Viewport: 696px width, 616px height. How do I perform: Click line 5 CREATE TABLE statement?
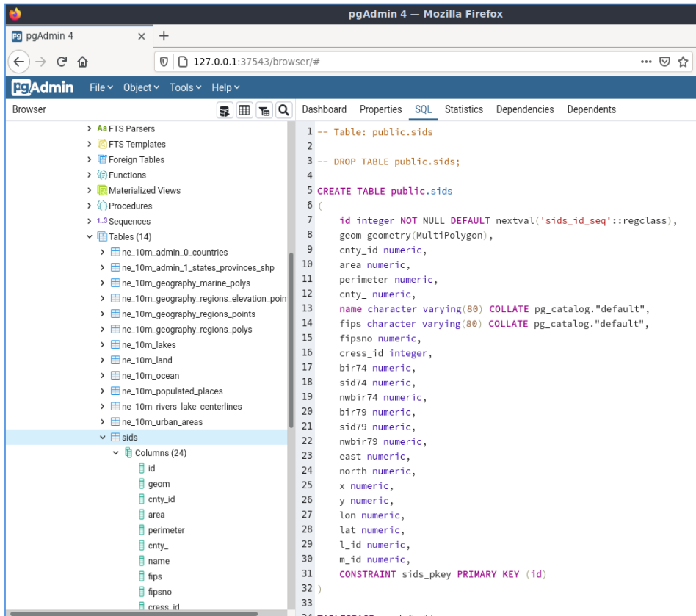click(385, 191)
